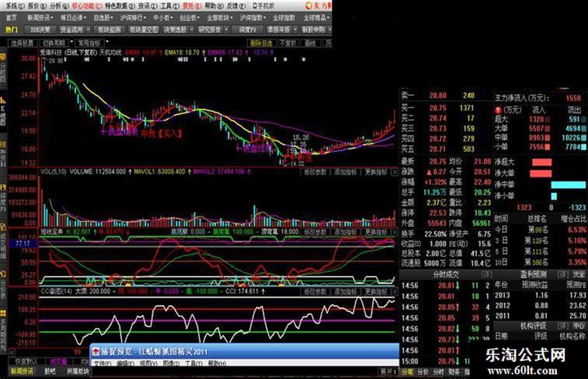Viewport: 588px width, 379px height.
Task: Click 删除自选 to remove from watchlist
Action: [x=261, y=44]
